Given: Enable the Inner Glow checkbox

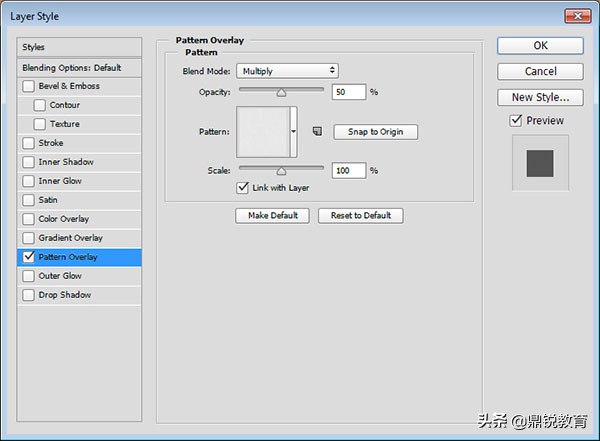Looking at the screenshot, I should click(28, 181).
